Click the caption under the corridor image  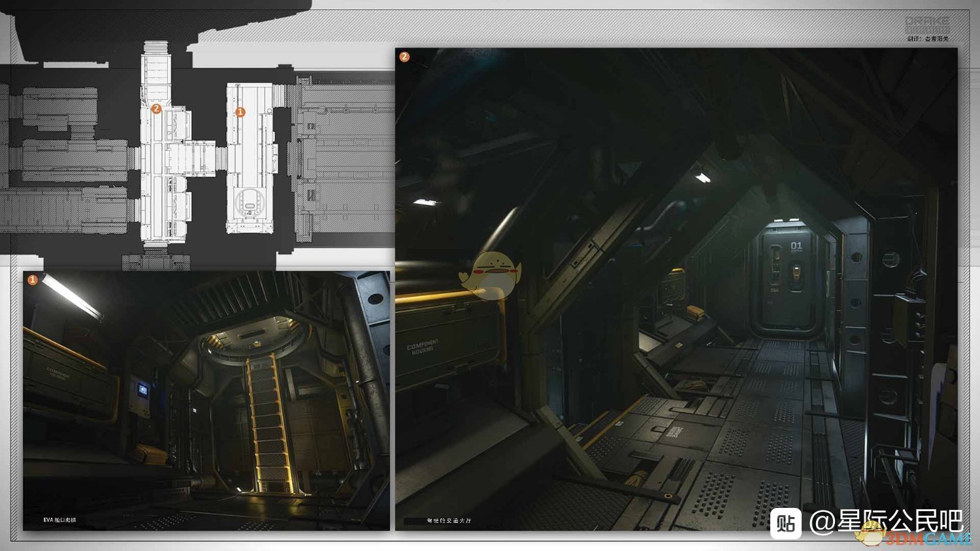(449, 521)
